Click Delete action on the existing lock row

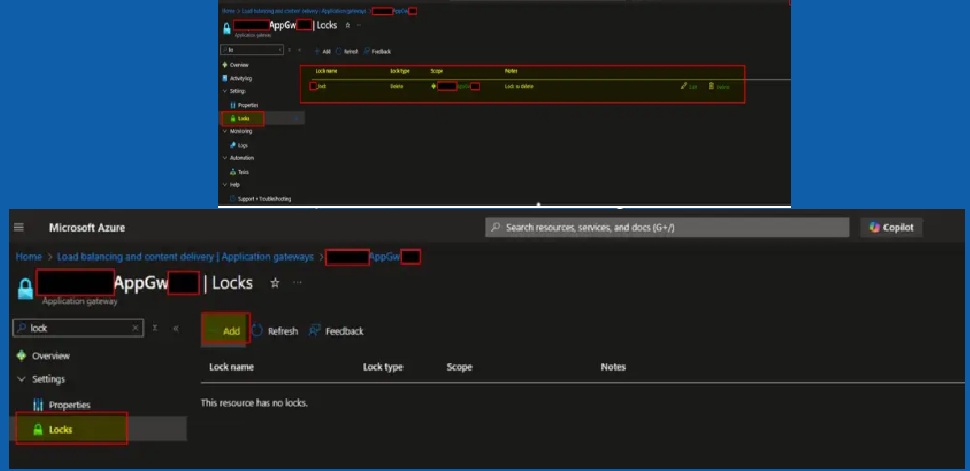(719, 87)
